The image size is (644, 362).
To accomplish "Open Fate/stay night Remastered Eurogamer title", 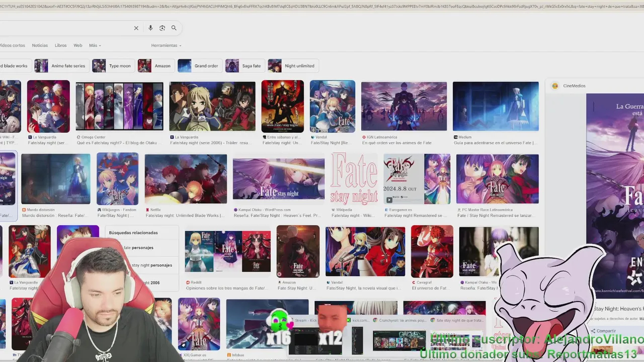I will pyautogui.click(x=416, y=215).
